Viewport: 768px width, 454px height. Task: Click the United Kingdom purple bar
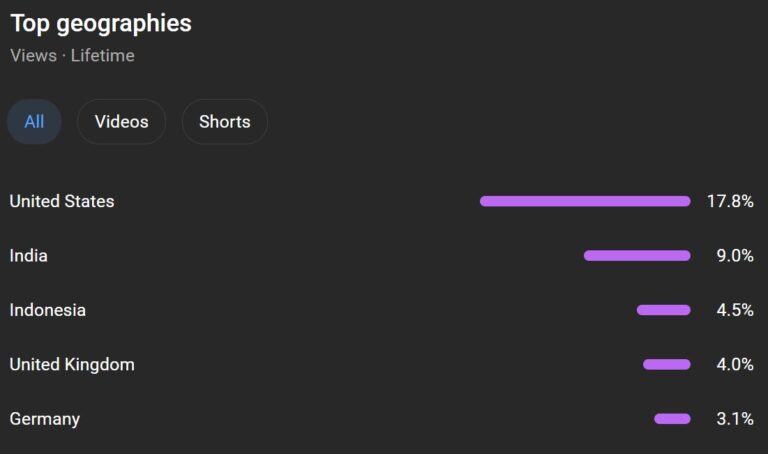point(667,364)
